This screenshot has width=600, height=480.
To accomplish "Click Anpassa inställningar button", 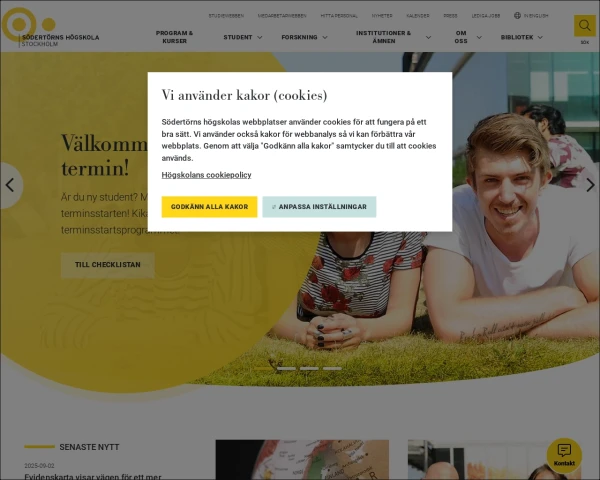I will pos(319,207).
